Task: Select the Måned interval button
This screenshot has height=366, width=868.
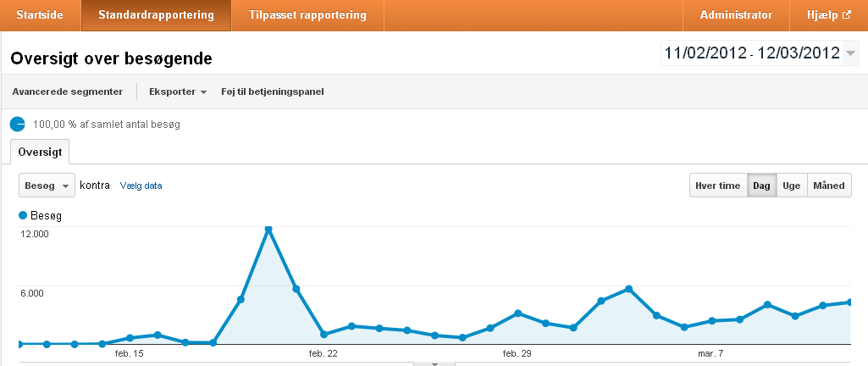Action: 829,186
